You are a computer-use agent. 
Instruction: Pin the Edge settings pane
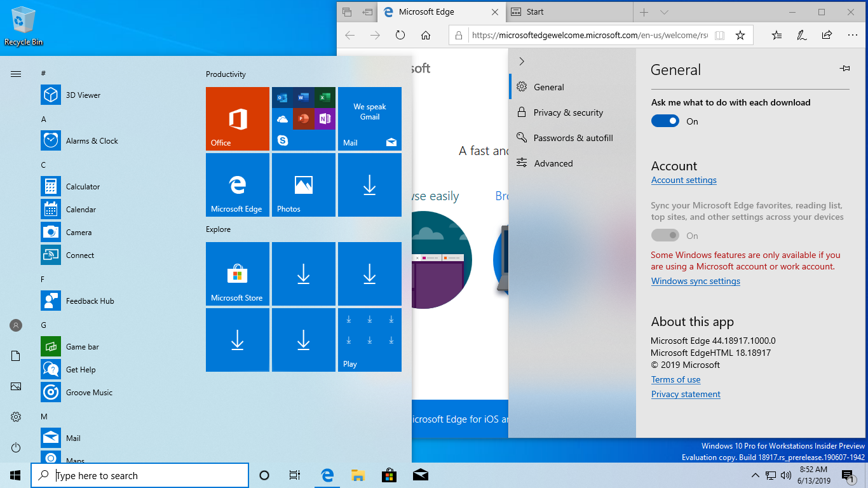(x=844, y=69)
